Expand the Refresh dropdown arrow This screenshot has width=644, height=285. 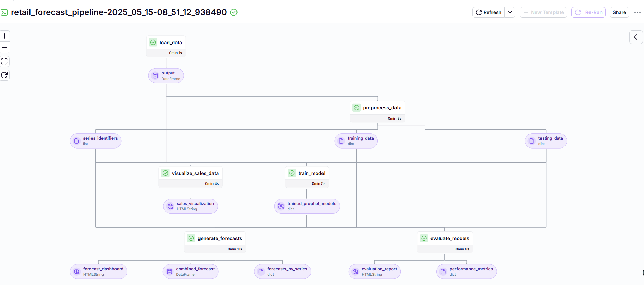[510, 12]
